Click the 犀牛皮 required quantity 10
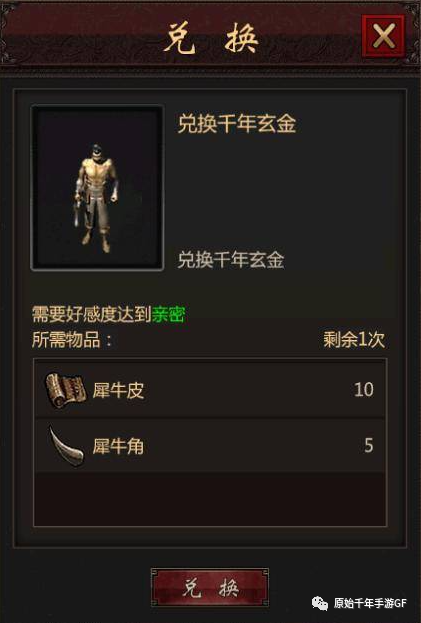 coord(364,390)
